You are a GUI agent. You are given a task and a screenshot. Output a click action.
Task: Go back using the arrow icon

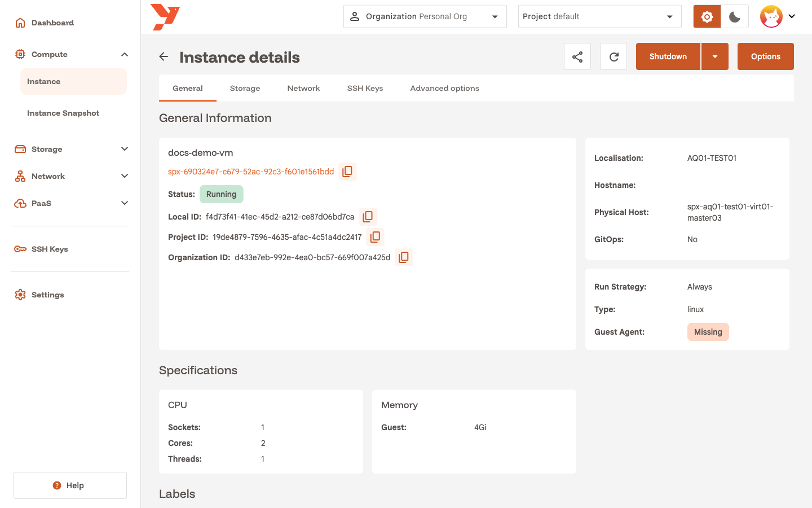(164, 56)
